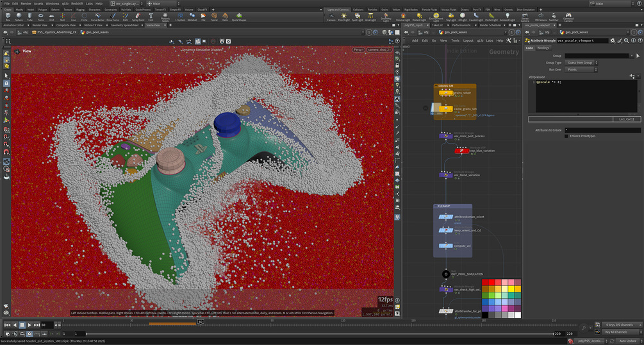Add an Area Light from the shelf
644x345 pixels.
(370, 17)
